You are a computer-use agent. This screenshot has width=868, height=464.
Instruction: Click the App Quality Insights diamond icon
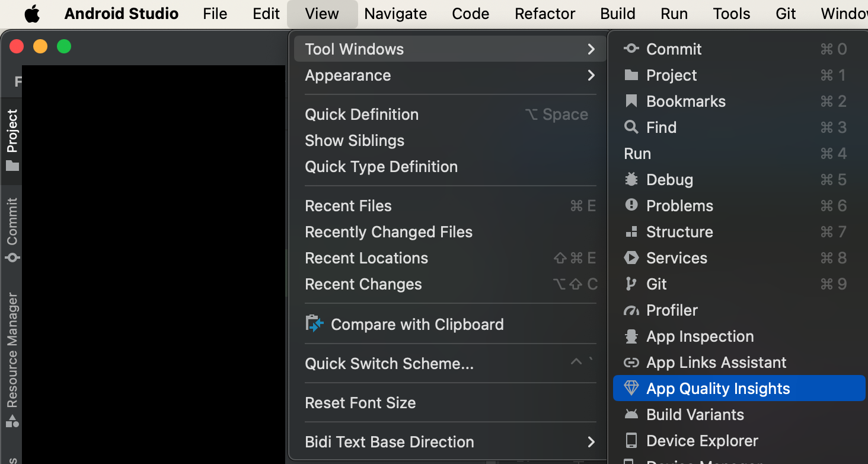(631, 389)
